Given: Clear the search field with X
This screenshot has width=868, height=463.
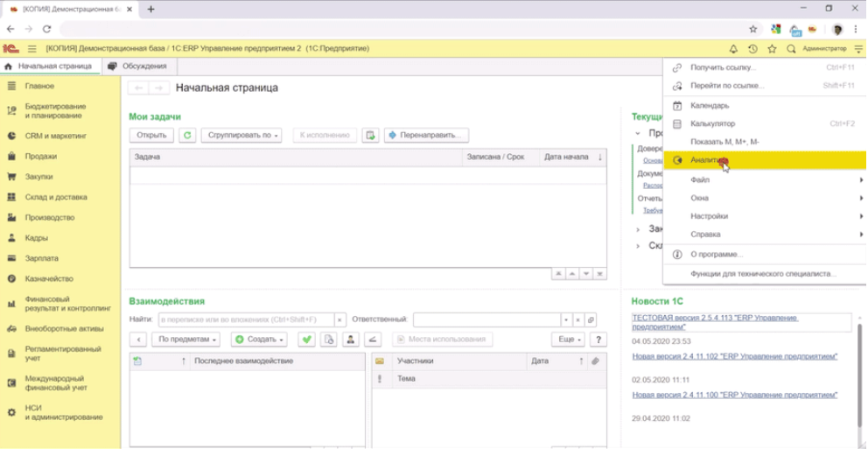Looking at the screenshot, I should [x=339, y=320].
